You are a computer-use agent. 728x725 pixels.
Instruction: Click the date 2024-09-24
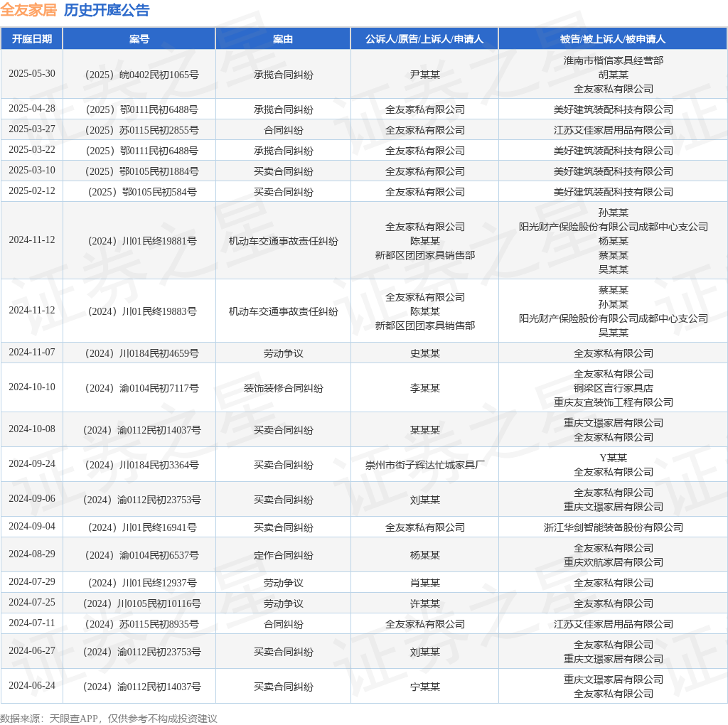point(32,463)
